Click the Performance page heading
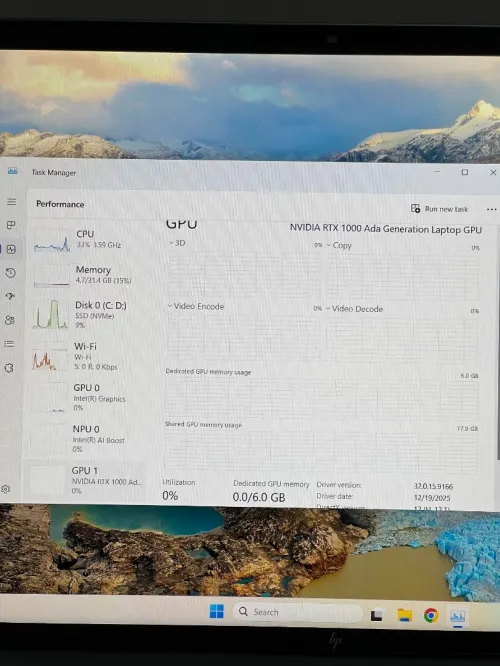Viewport: 500px width, 666px height. tap(60, 204)
